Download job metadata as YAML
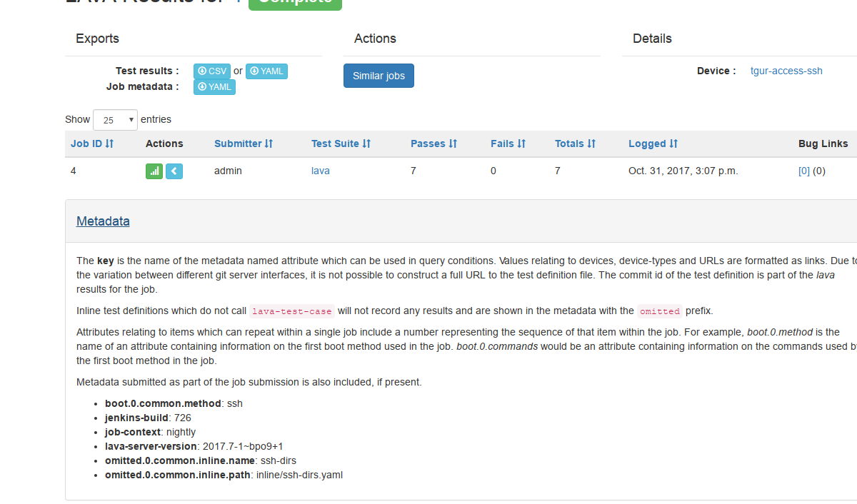Viewport: 857px width, 504px height. click(214, 87)
